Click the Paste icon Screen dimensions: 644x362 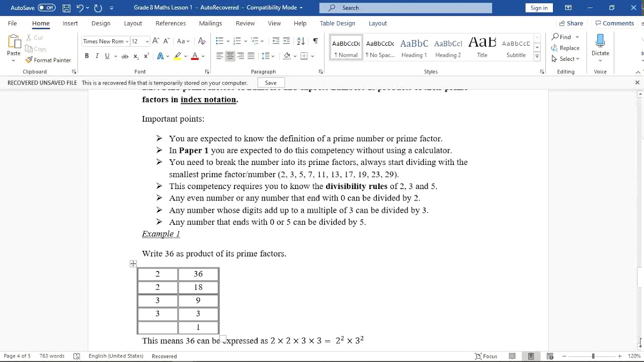(14, 41)
